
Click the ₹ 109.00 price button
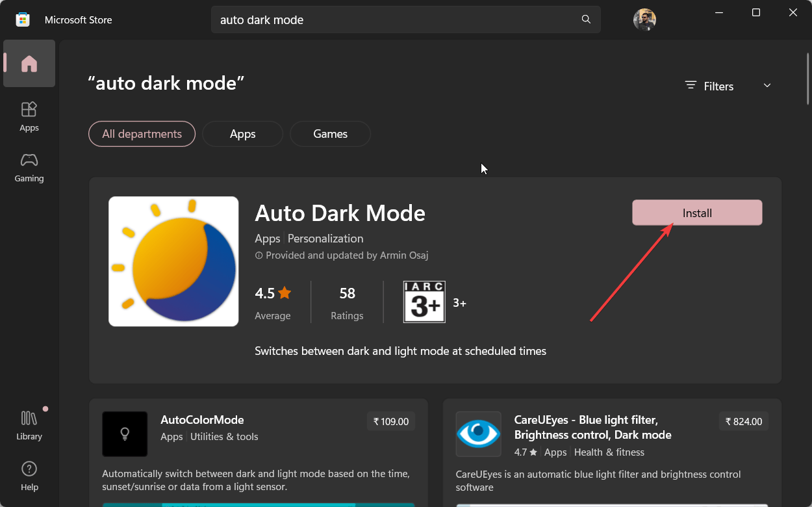391,421
